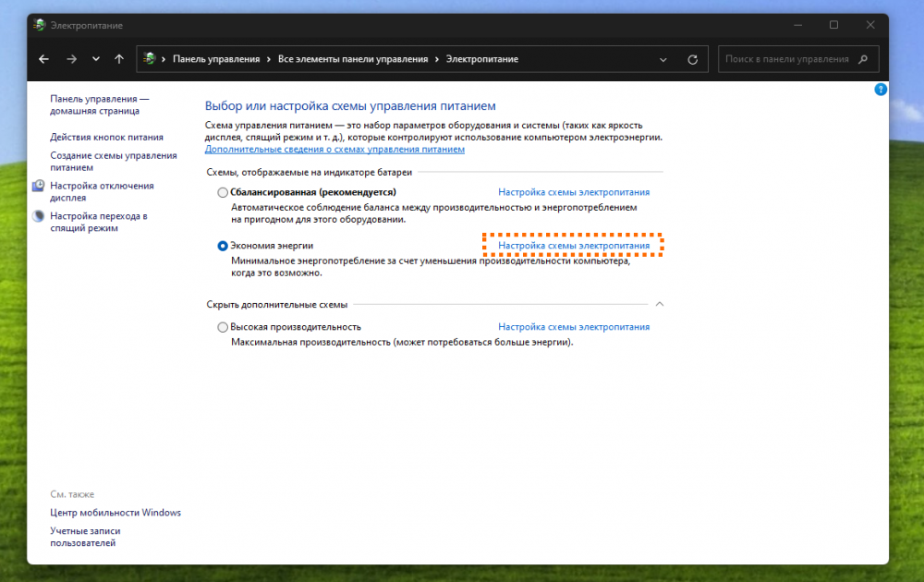Click the См. также label
Viewport: 924px width, 582px height.
72,494
